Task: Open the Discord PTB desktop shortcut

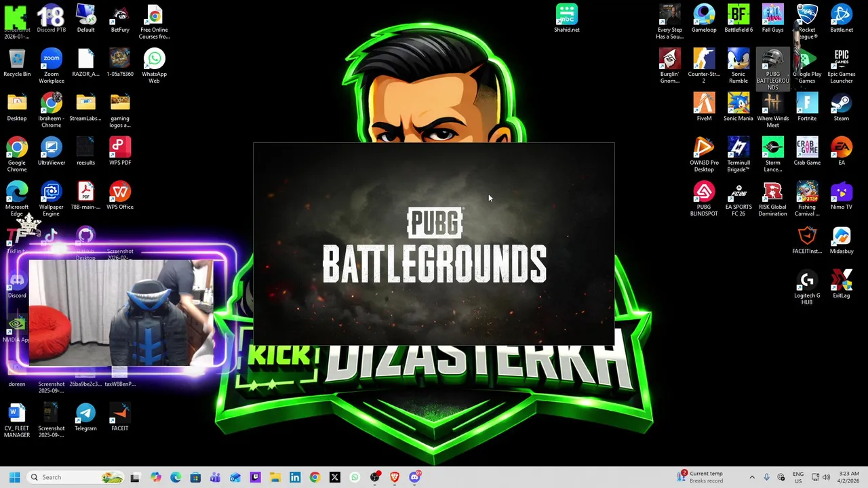Action: 51,18
